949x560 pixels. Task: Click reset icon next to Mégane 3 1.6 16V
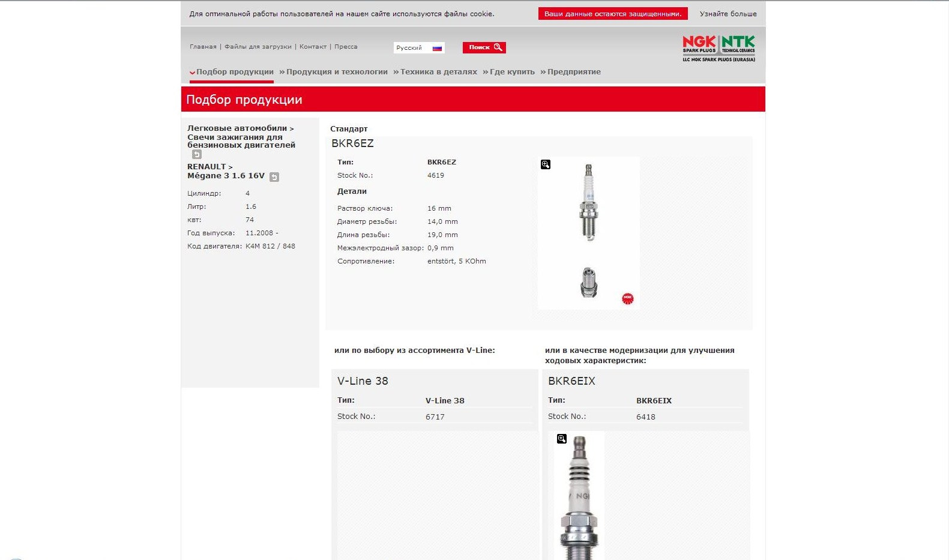274,176
